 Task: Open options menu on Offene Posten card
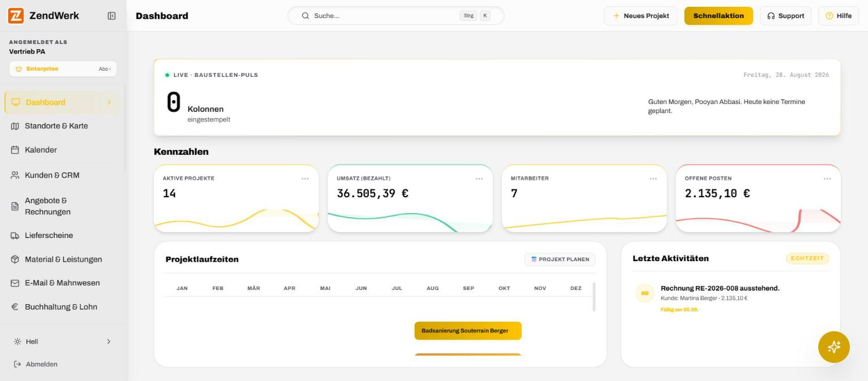[x=827, y=179]
